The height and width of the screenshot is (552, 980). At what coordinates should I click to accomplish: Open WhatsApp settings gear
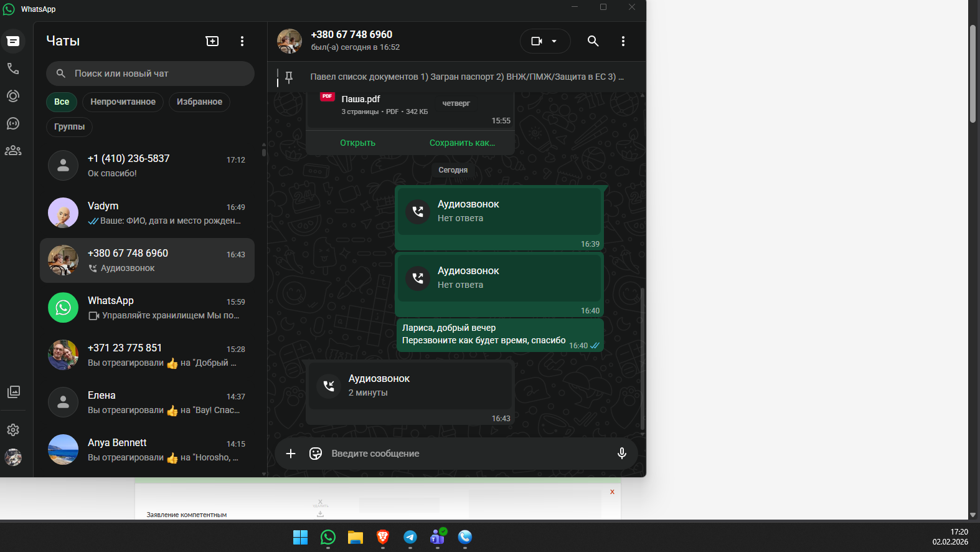[x=13, y=430]
